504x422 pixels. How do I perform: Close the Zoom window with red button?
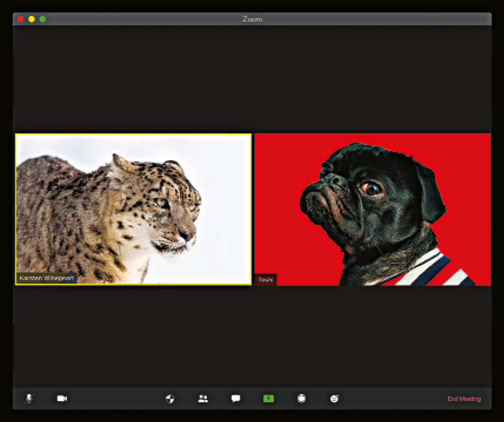tap(21, 19)
